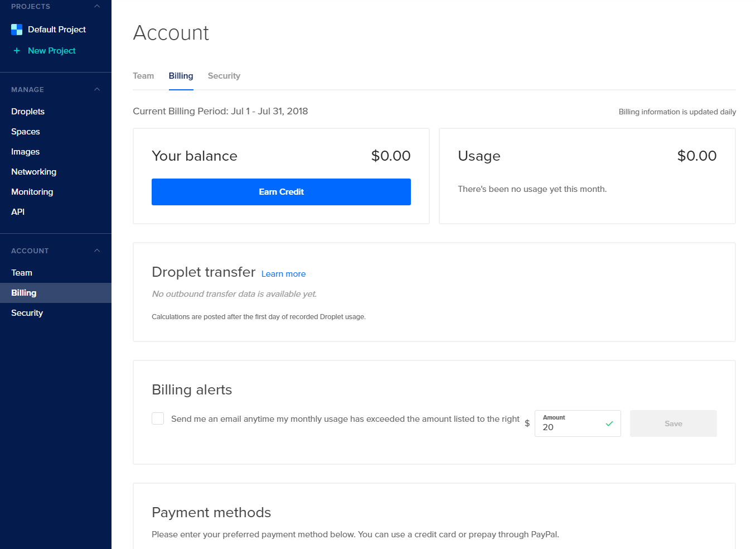Image resolution: width=756 pixels, height=549 pixels.
Task: Switch to the Team tab
Action: pyautogui.click(x=143, y=76)
